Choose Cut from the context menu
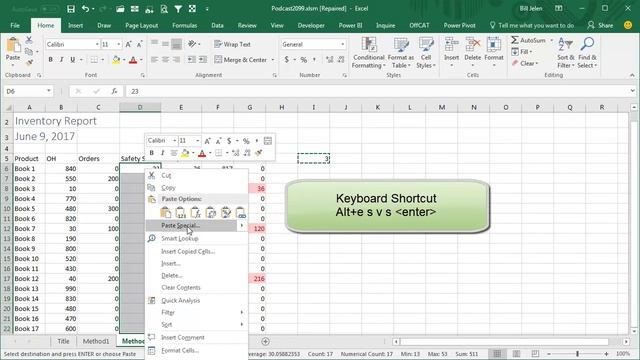This screenshot has height=360, width=640. pos(196,176)
